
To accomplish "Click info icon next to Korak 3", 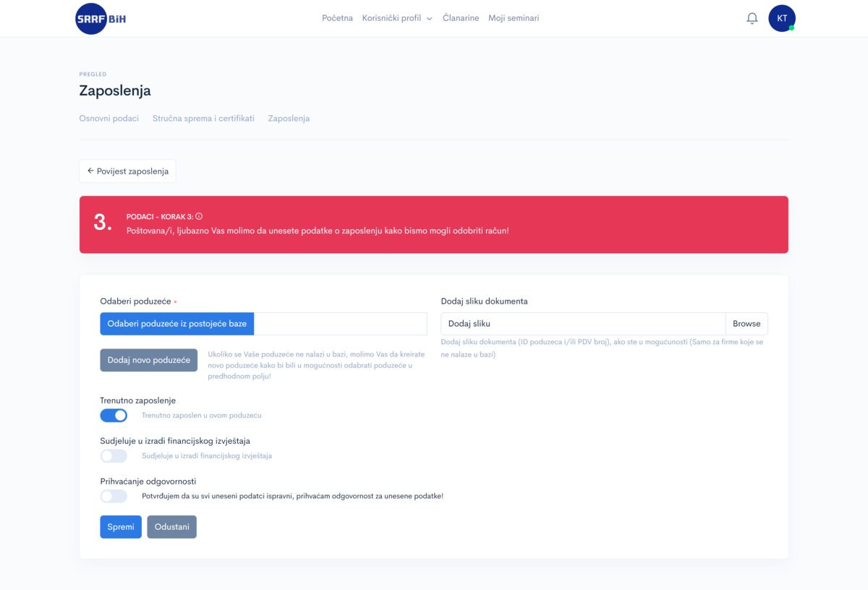I will pyautogui.click(x=199, y=216).
